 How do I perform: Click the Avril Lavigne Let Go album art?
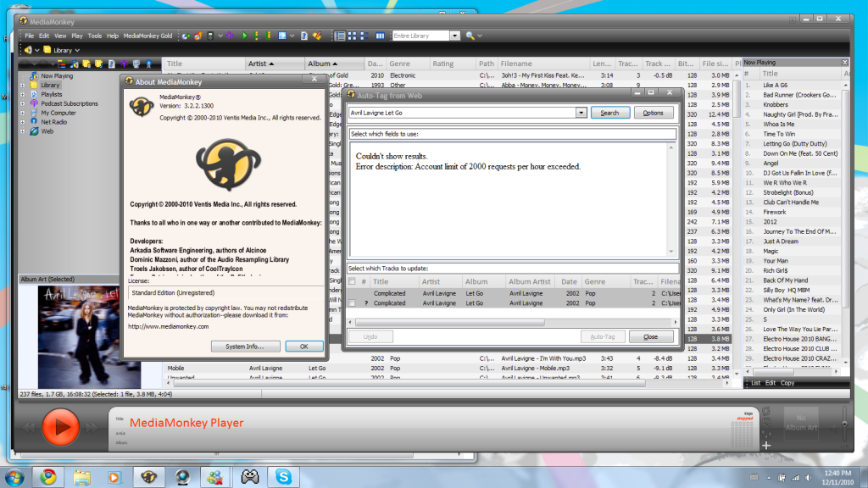tap(88, 337)
